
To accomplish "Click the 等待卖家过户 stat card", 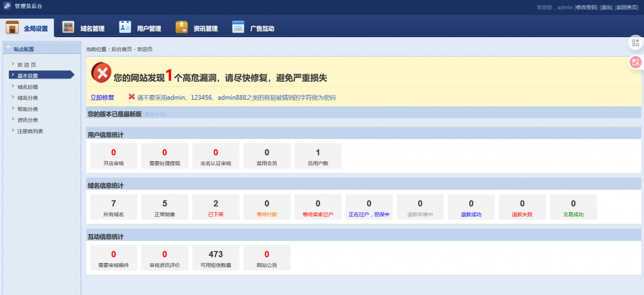I will click(318, 207).
